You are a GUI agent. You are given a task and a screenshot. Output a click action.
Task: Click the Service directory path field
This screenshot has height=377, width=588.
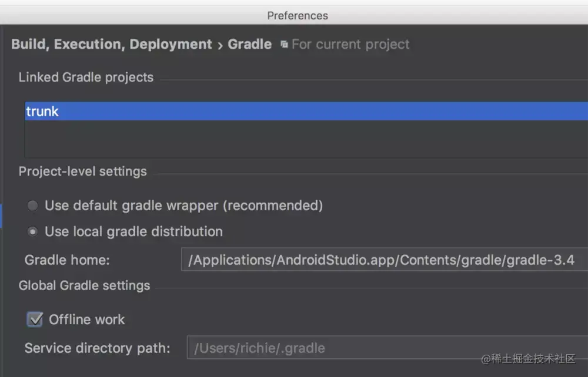pos(382,348)
